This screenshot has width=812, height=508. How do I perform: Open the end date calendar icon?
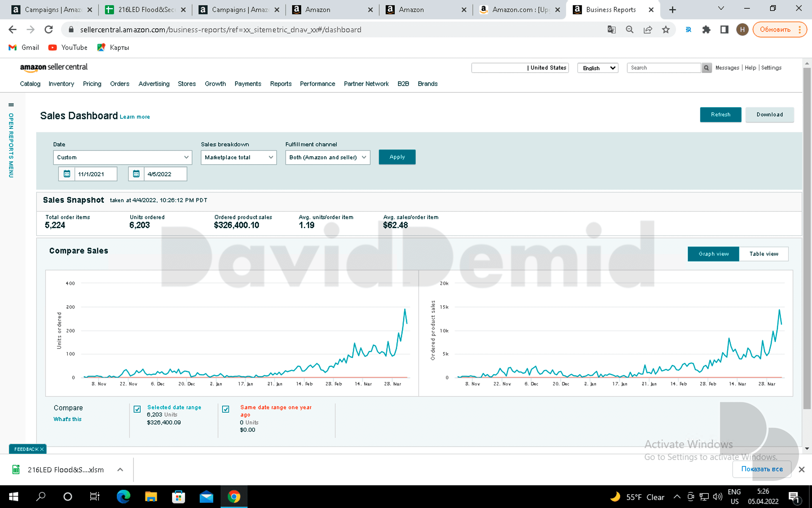coord(136,174)
